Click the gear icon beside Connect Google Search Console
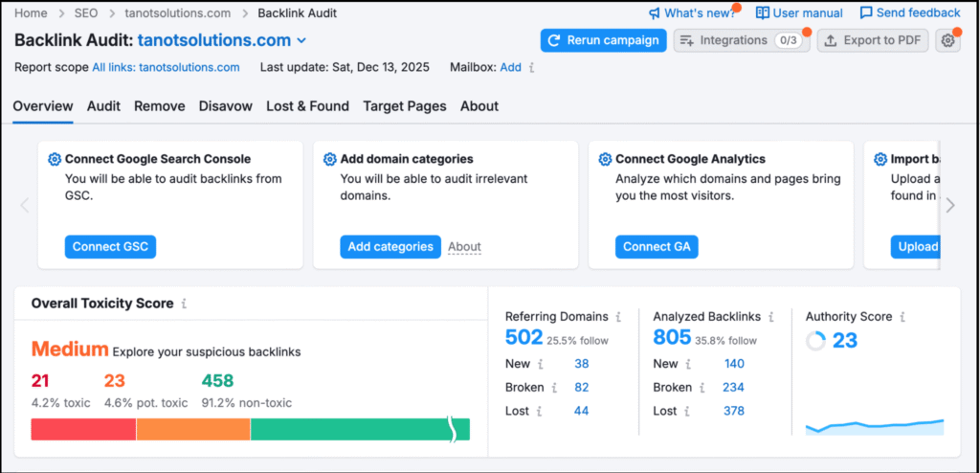This screenshot has height=473, width=980. (55, 159)
